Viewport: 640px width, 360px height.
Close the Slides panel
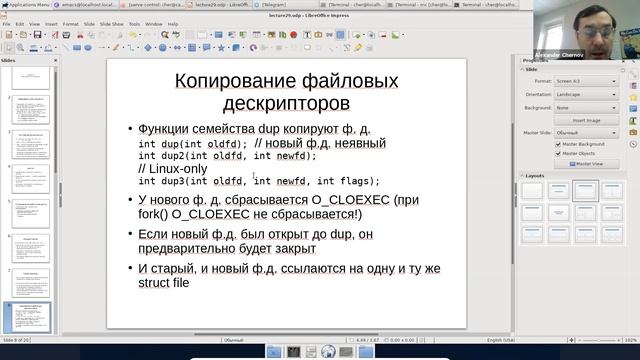pyautogui.click(x=56, y=60)
